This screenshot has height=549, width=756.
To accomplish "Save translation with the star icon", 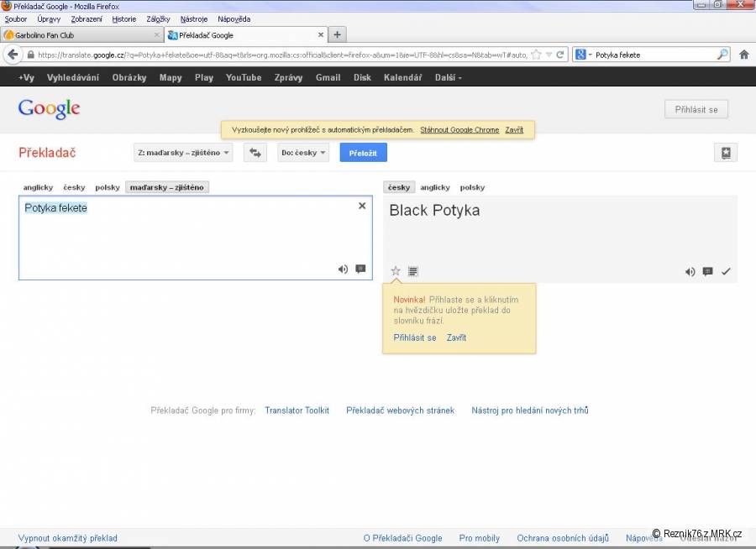I will coord(396,271).
